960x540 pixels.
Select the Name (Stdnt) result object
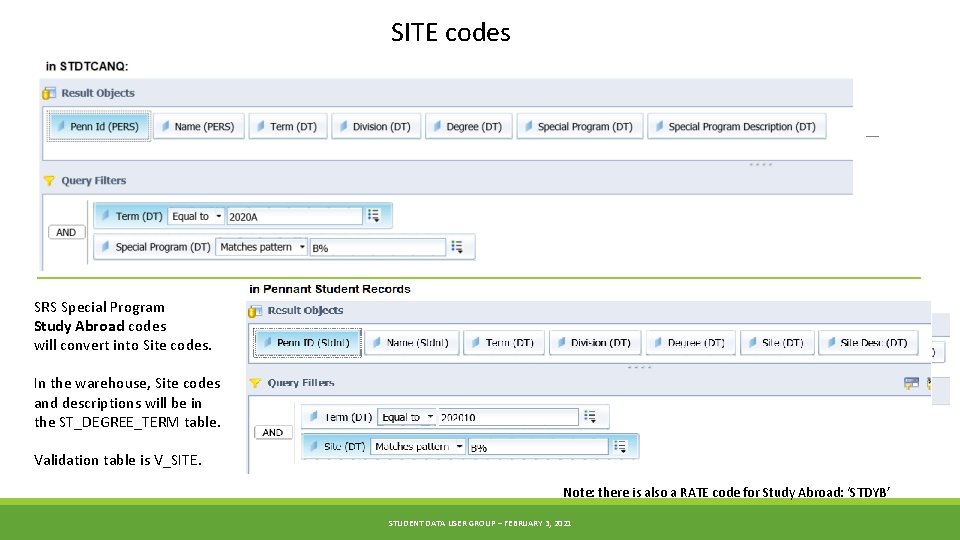411,342
